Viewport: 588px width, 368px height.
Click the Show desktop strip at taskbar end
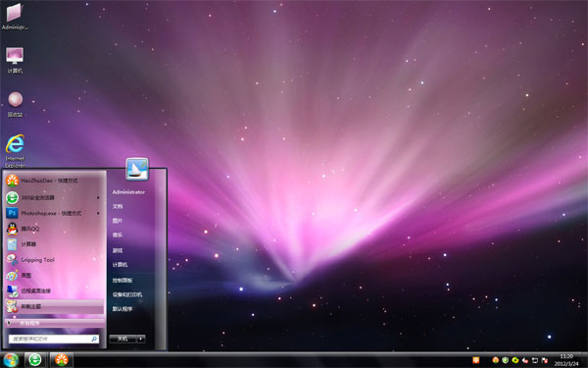pos(585,360)
